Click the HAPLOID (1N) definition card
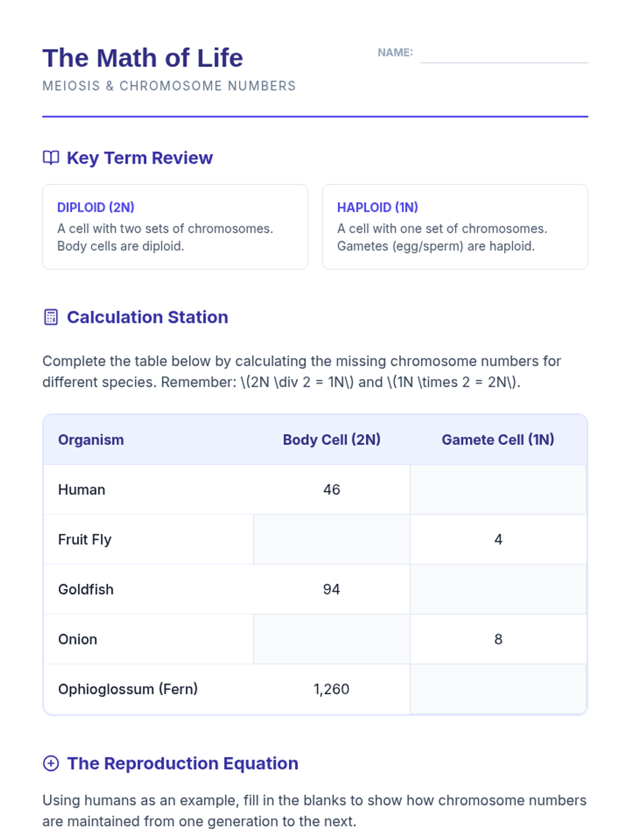 [455, 227]
